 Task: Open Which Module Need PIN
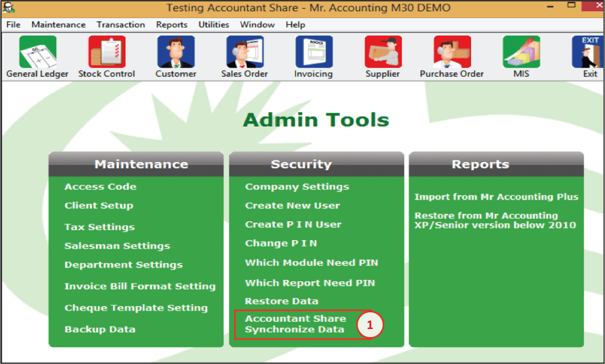311,263
